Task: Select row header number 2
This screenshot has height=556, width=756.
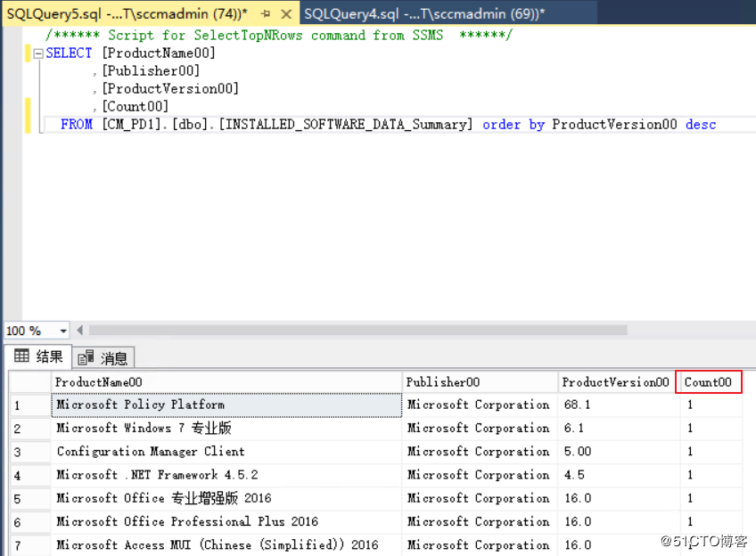Action: tap(30, 429)
